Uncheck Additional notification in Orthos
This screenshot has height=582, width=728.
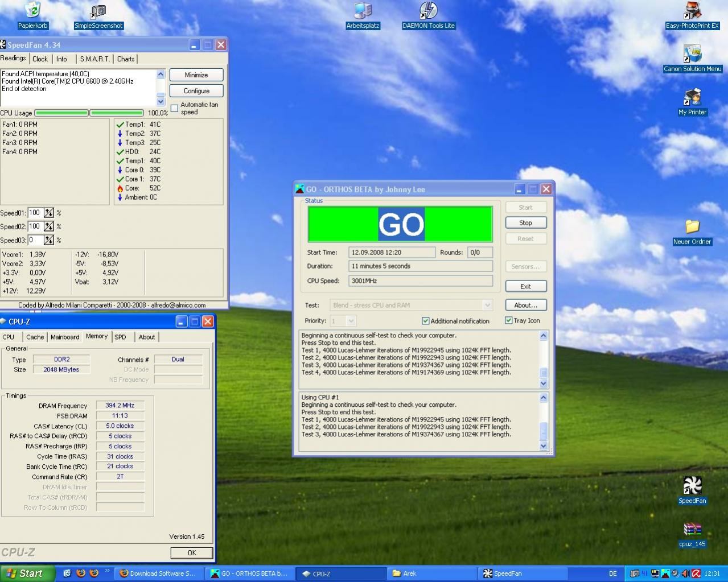425,321
